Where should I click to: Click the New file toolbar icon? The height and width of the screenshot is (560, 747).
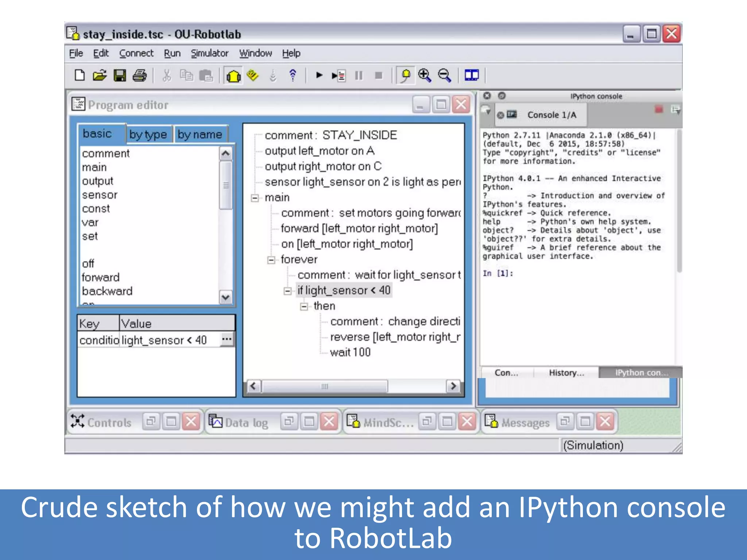(80, 75)
